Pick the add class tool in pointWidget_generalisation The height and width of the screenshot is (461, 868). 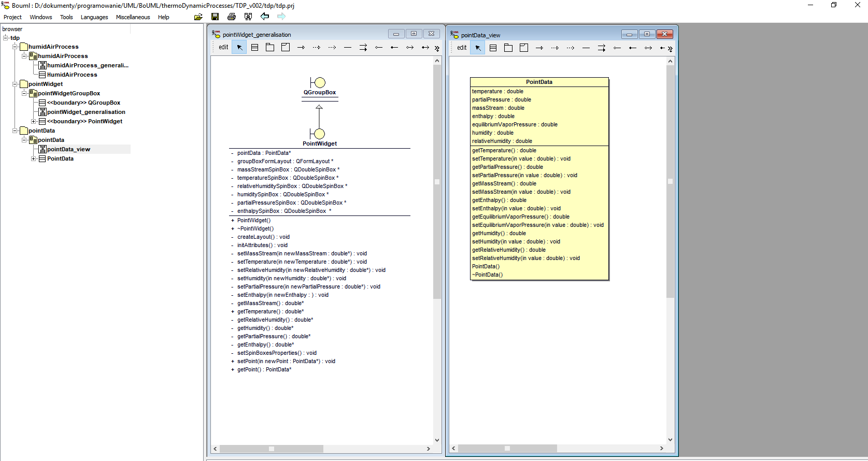[x=254, y=48]
